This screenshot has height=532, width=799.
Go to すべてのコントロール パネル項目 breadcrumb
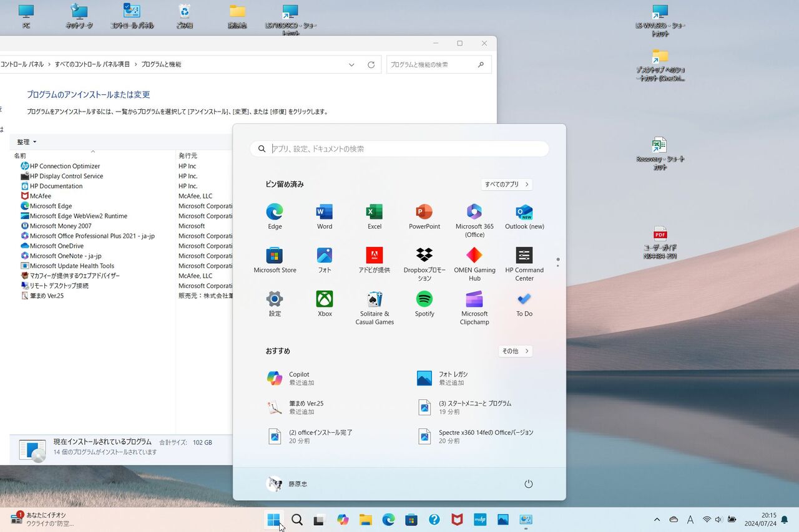click(92, 64)
